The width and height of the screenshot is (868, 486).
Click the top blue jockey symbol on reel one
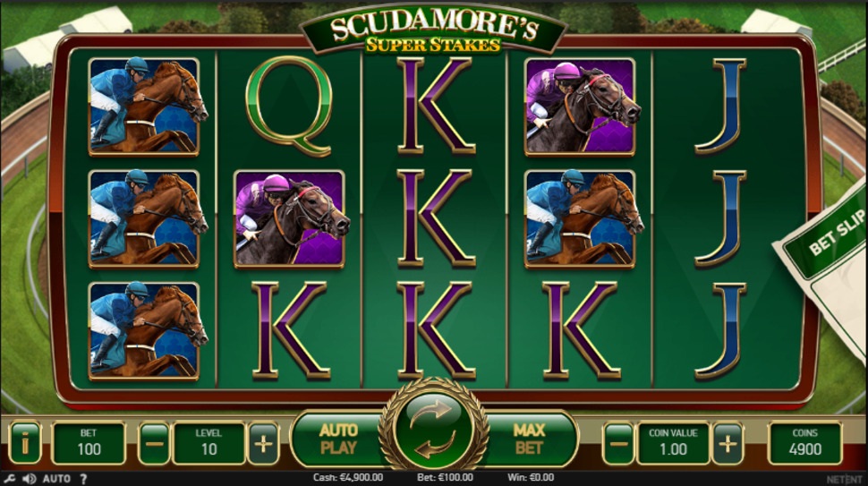145,107
